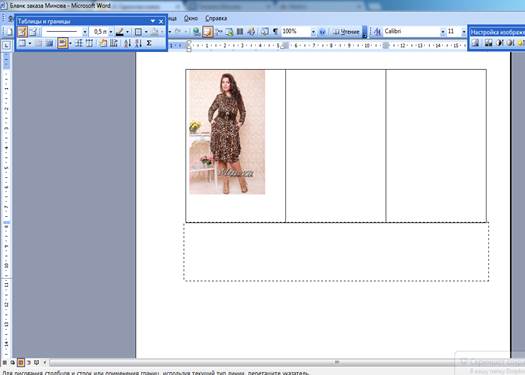This screenshot has height=375, width=525.
Task: Click Distribute Rows Evenly icon
Action: [79, 43]
